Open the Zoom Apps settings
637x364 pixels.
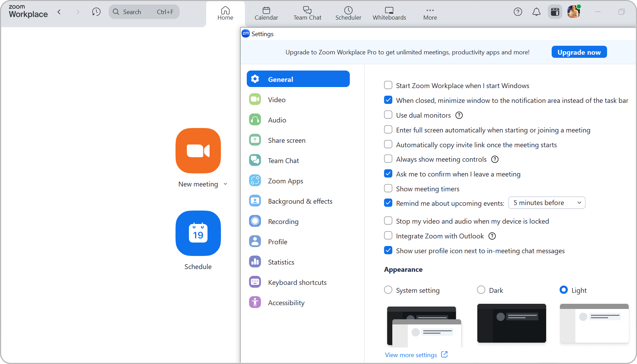tap(285, 181)
